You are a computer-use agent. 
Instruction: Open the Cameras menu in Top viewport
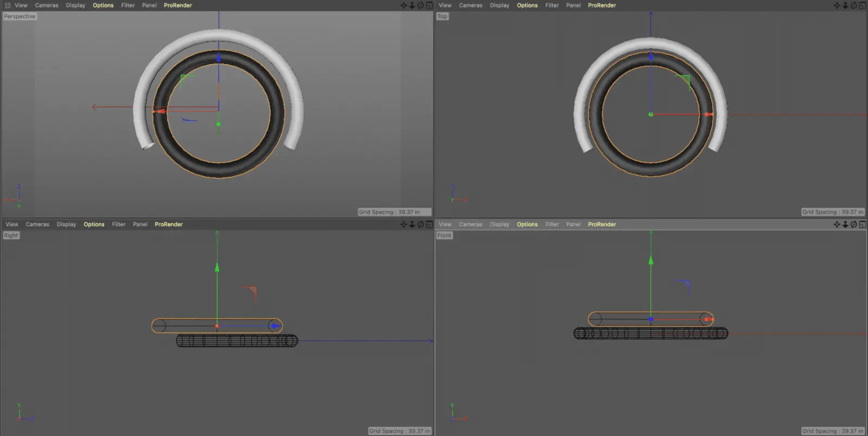click(x=470, y=5)
